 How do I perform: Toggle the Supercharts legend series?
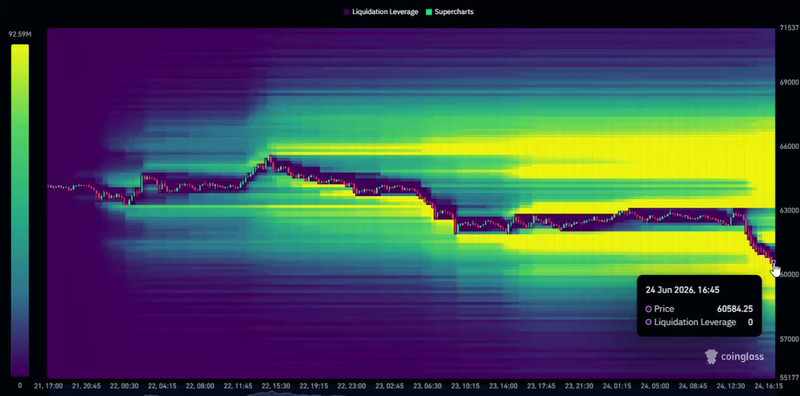449,11
